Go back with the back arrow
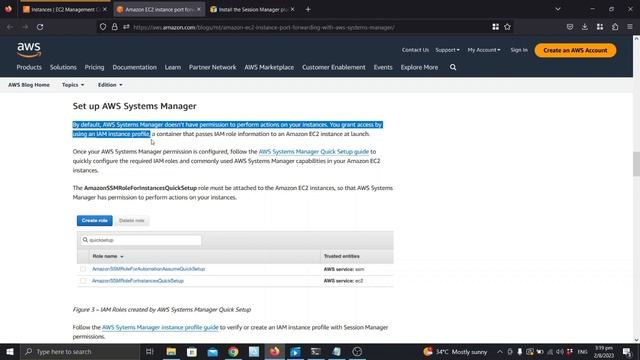This screenshot has width=640, height=360. pyautogui.click(x=10, y=27)
